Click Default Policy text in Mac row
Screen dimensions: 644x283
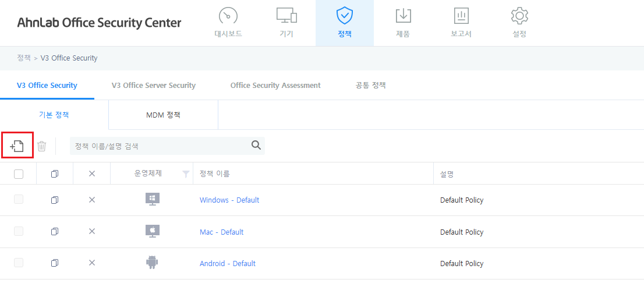coord(462,232)
